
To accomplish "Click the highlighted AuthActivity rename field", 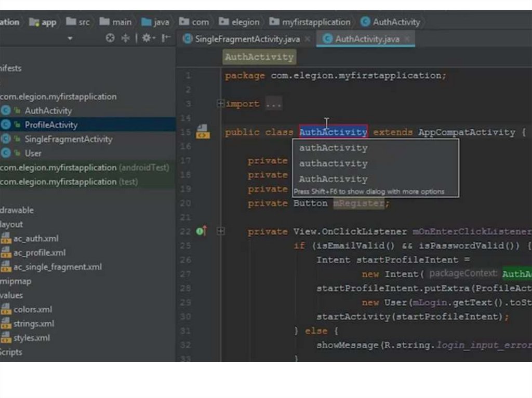I will [x=333, y=132].
